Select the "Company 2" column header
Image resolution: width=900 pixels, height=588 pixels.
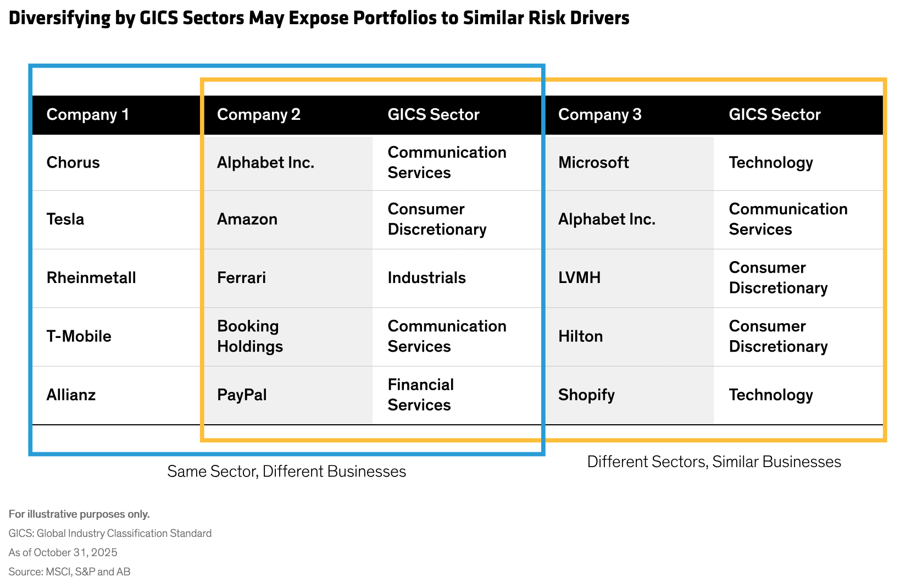tap(259, 114)
